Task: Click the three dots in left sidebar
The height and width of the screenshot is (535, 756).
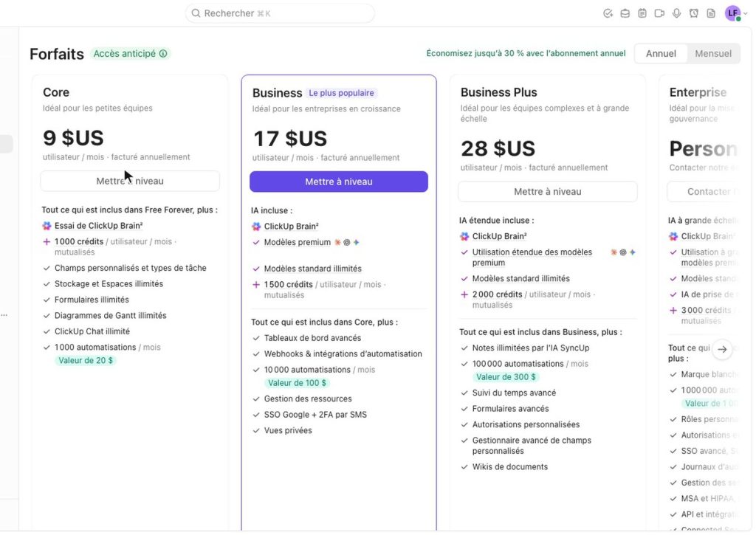Action: click(4, 315)
